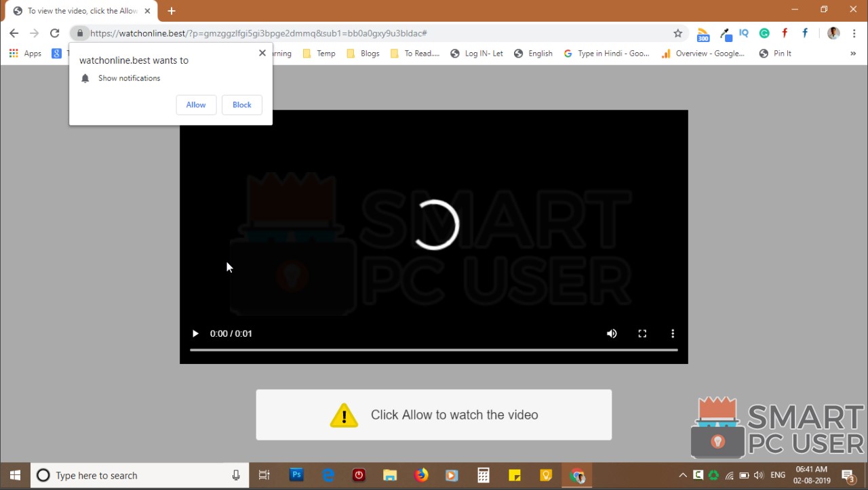Click the Allow button in the notification prompt
Viewport: 868px width, 490px height.
pyautogui.click(x=195, y=104)
